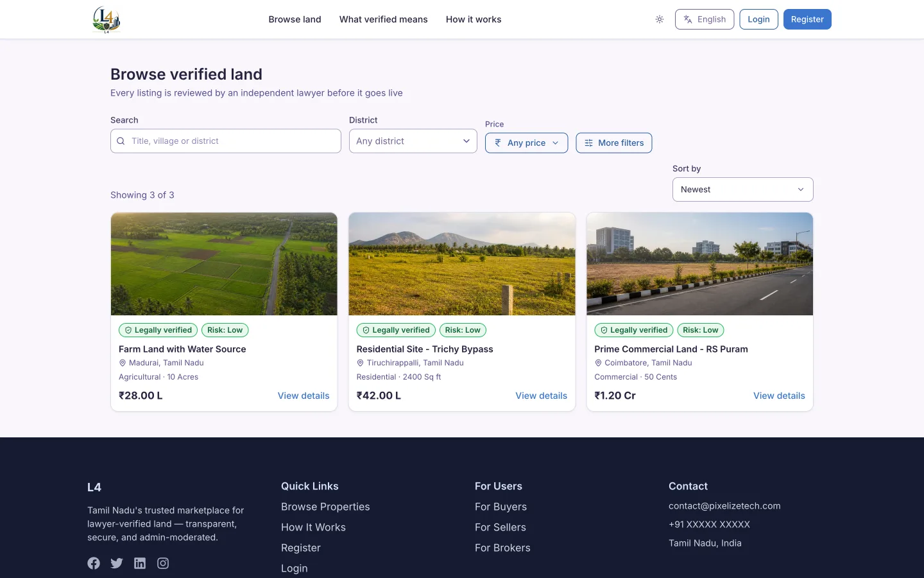The height and width of the screenshot is (578, 924).
Task: Click Browse Properties footer link
Action: [325, 507]
